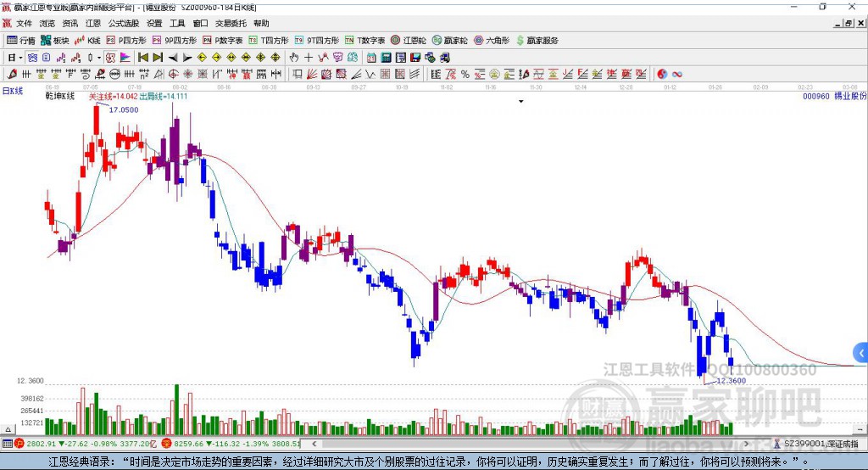Open the 交易委托 menu
This screenshot has width=868, height=470.
(x=231, y=23)
